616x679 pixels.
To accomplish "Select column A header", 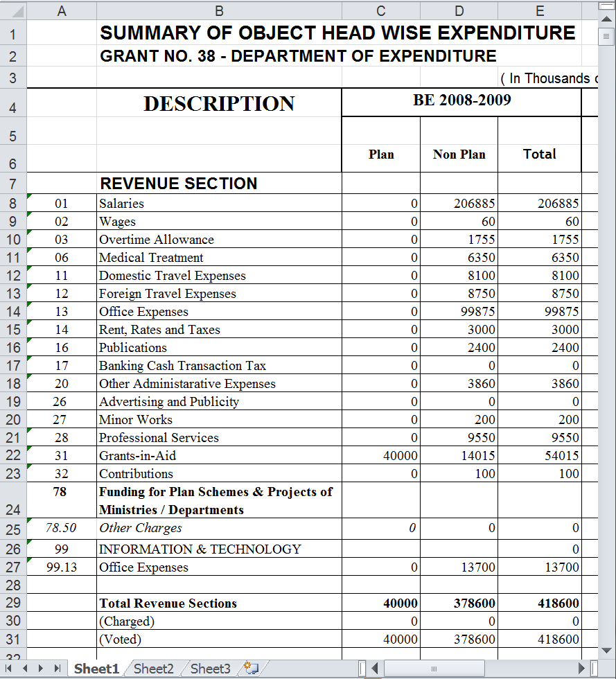I will pos(62,11).
